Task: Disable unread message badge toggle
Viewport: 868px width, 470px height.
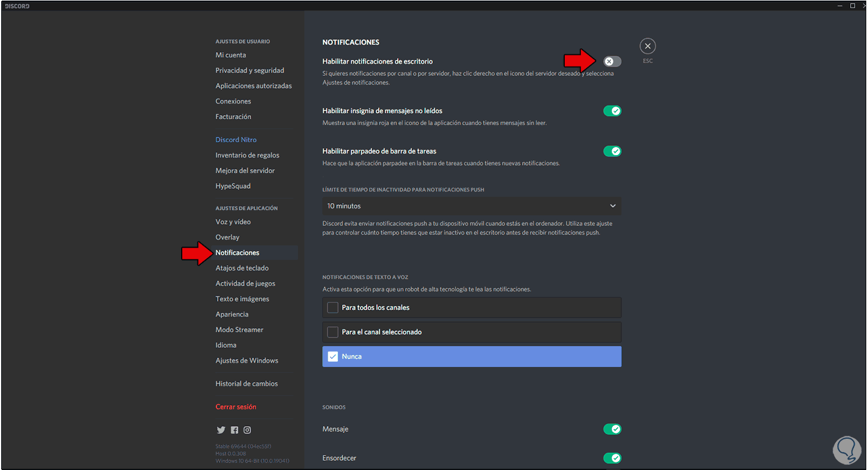Action: pos(612,111)
